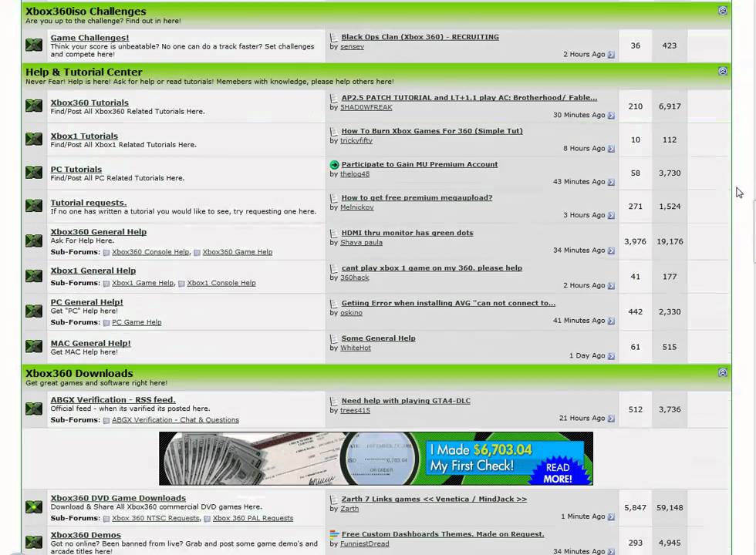This screenshot has height=555, width=756.
Task: View user Zarth's profile
Action: (x=349, y=509)
